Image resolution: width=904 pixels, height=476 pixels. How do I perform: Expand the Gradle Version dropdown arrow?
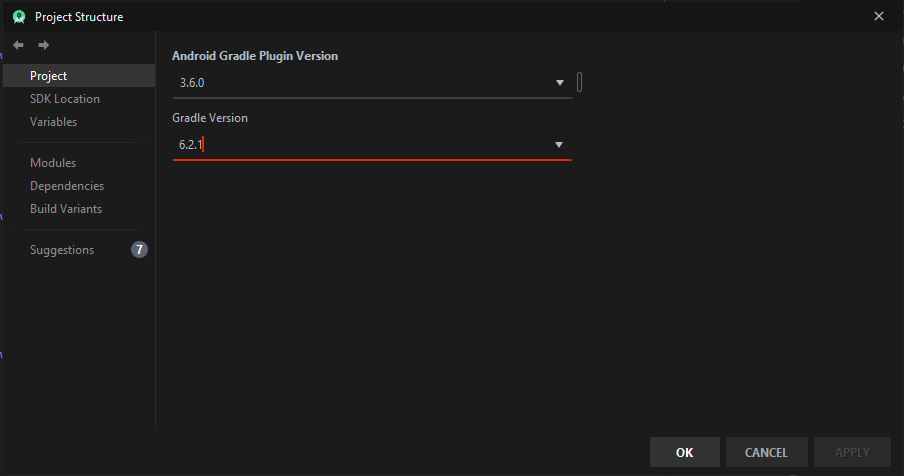(560, 145)
